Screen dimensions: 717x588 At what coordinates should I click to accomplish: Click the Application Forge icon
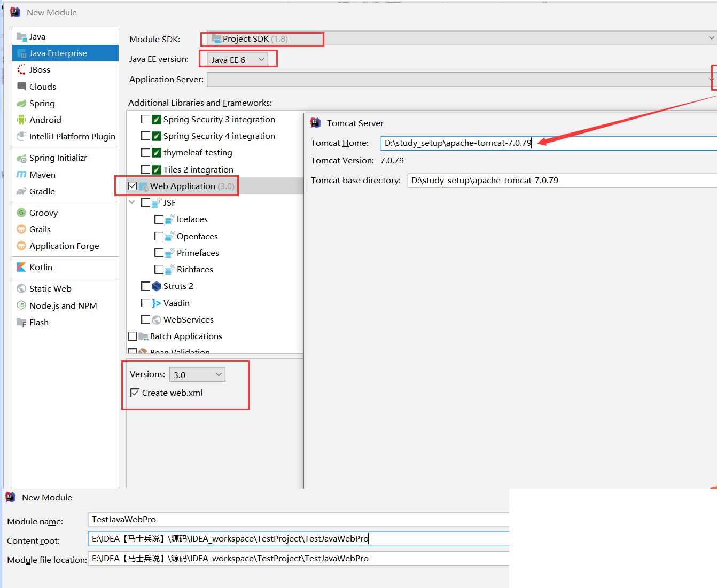(21, 246)
